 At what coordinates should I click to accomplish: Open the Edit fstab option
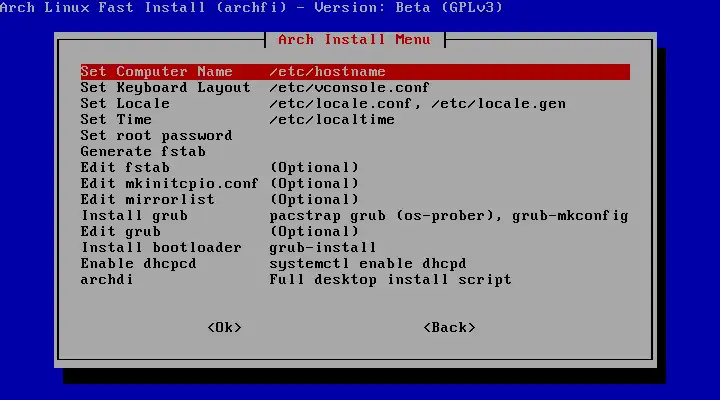355,168
